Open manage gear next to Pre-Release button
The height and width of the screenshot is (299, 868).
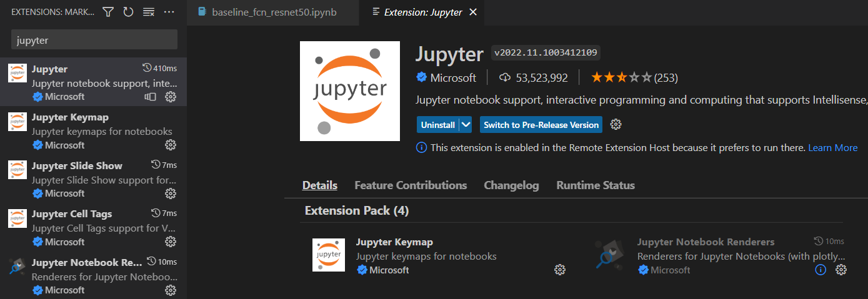[616, 125]
